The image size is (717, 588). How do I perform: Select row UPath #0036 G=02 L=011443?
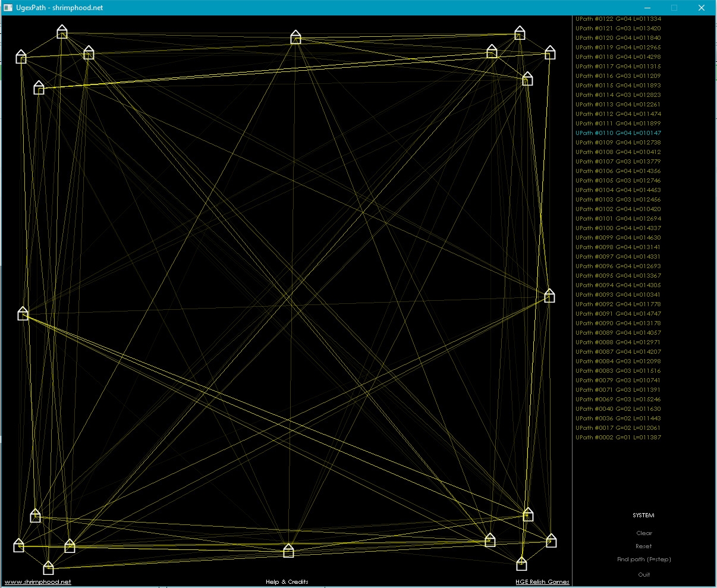pos(618,419)
